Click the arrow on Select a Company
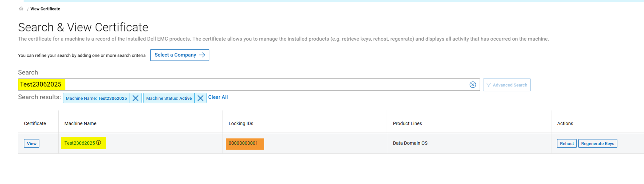The height and width of the screenshot is (184, 644). click(202, 55)
